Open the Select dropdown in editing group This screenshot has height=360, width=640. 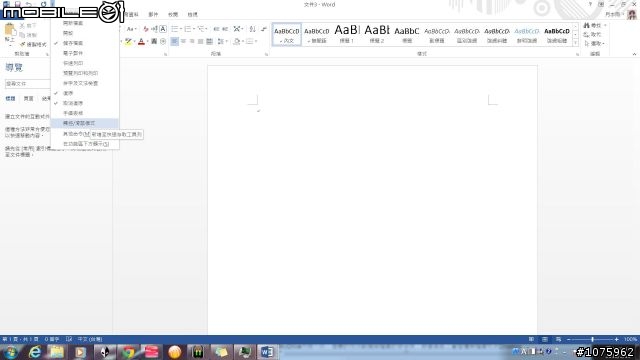[595, 44]
